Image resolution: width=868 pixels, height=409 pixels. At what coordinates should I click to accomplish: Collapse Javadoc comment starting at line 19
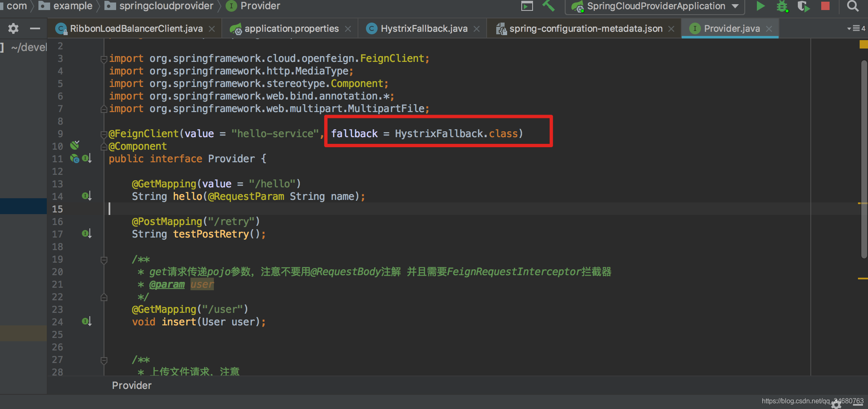click(104, 260)
